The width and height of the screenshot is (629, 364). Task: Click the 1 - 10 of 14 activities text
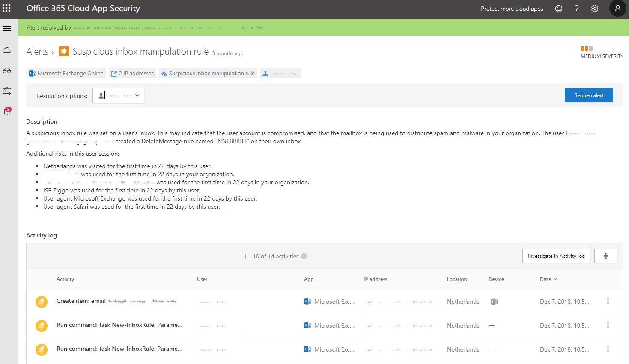pos(271,256)
